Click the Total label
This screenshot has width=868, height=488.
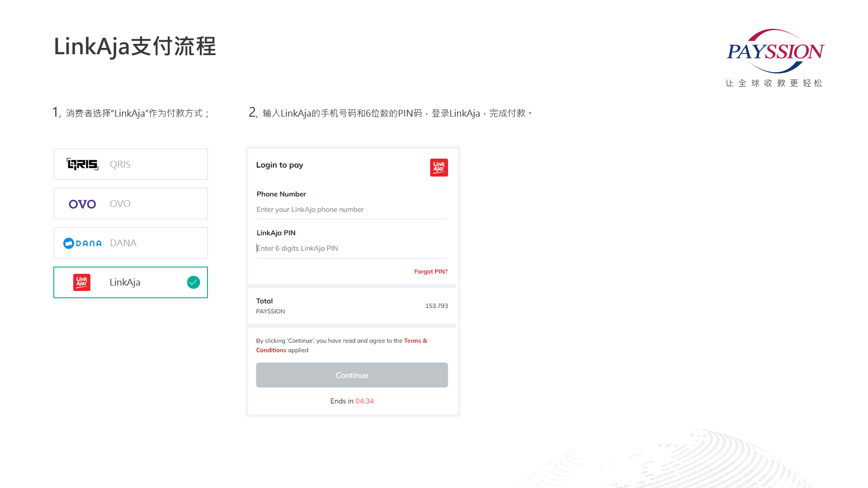tap(264, 301)
